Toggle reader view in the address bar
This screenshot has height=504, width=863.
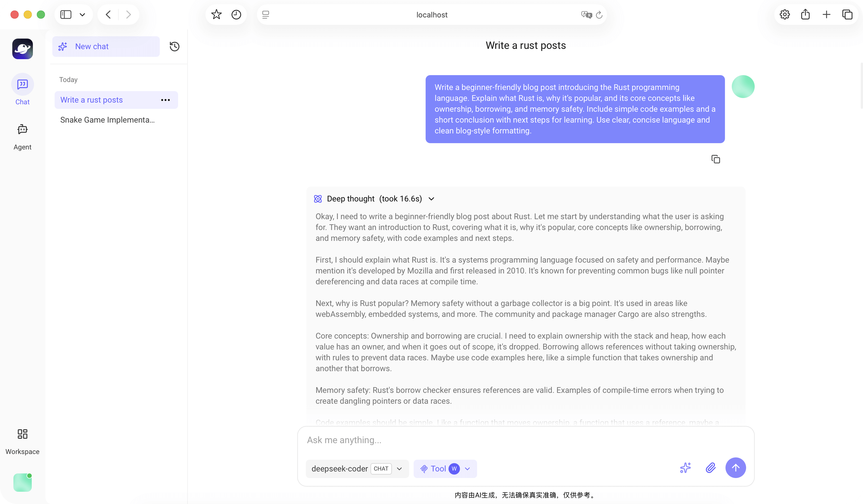click(265, 15)
